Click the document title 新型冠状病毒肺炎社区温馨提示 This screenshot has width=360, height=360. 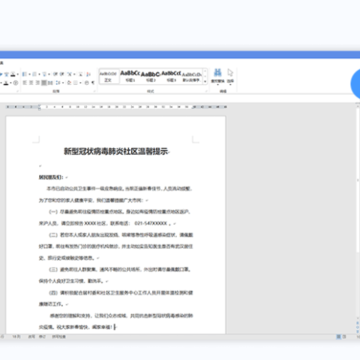click(116, 152)
